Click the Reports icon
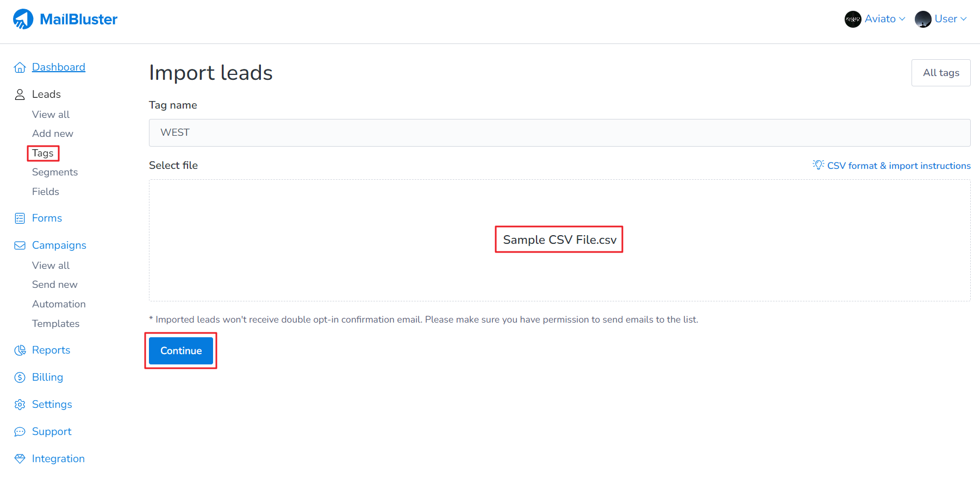 click(20, 350)
